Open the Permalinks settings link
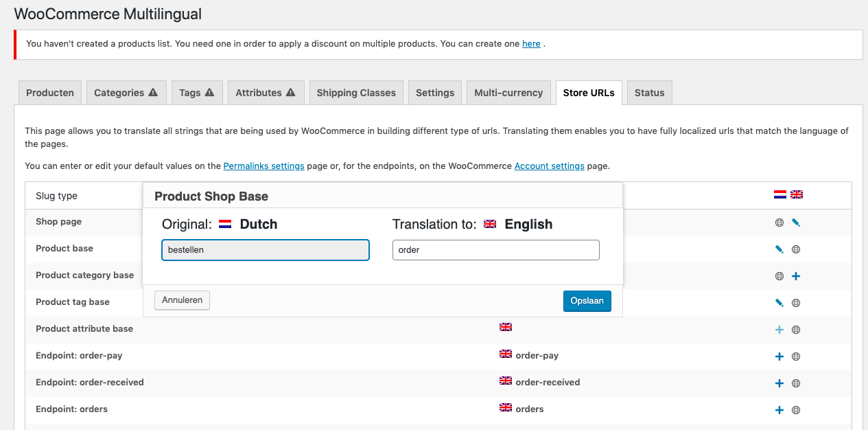Screen dimensions: 868x430 tap(264, 166)
